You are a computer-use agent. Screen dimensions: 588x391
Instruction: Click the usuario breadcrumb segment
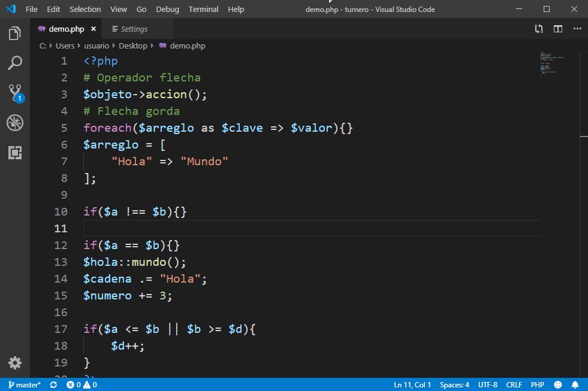tap(97, 46)
